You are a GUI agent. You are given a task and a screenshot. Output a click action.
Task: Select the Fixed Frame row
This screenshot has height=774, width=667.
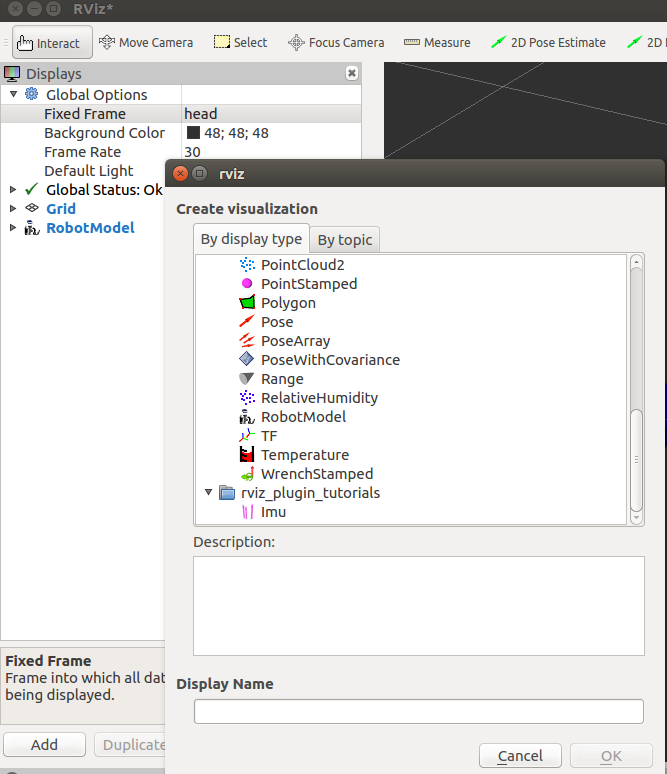(181, 114)
